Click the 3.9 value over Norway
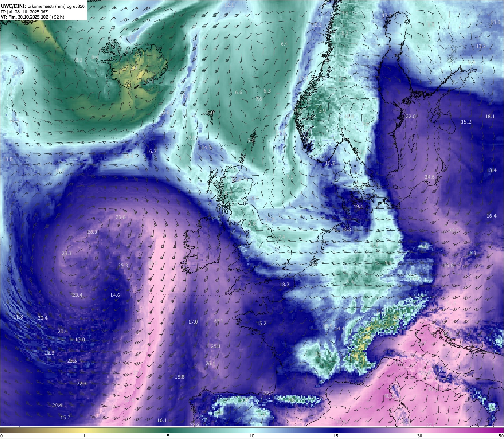 point(322,111)
